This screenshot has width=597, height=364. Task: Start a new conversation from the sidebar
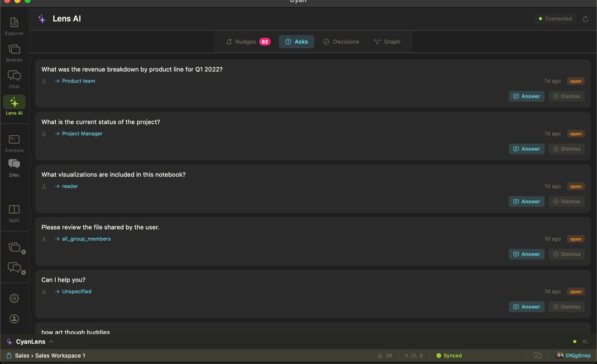14,268
